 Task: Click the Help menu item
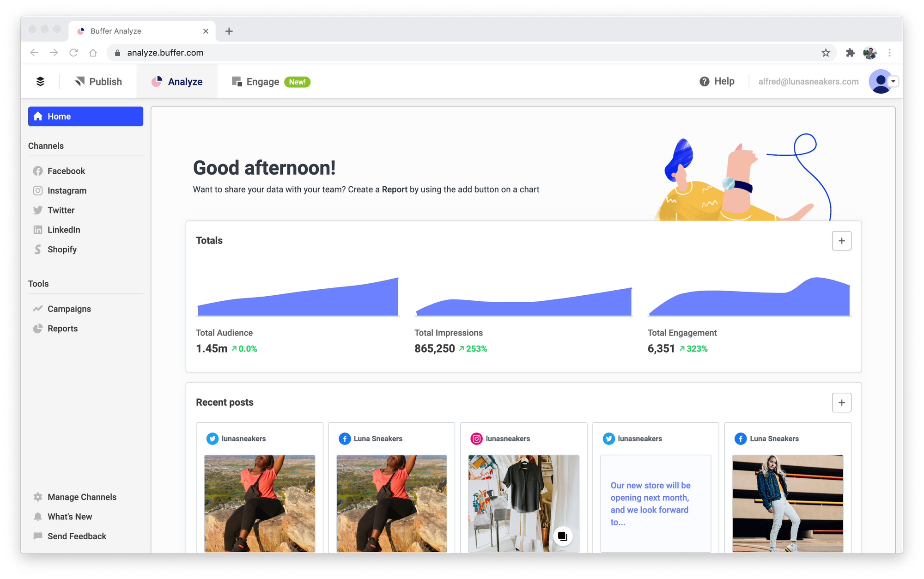(x=717, y=81)
